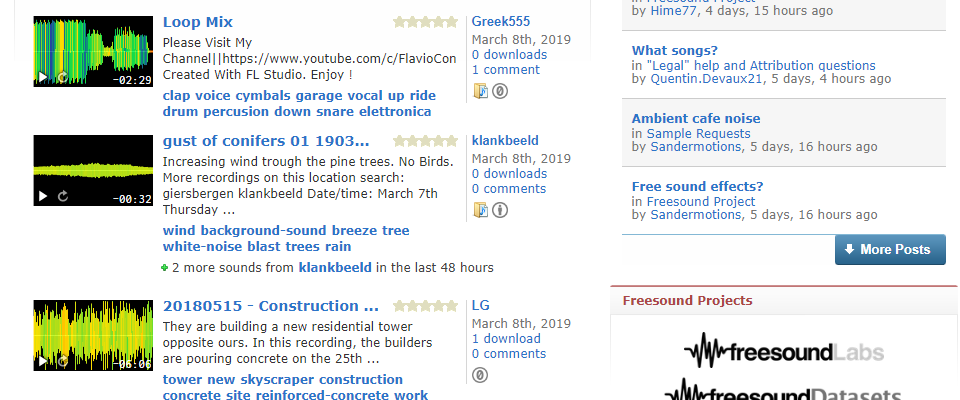Click the geotag icon under Greek555
The height and width of the screenshot is (400, 960).
[481, 91]
